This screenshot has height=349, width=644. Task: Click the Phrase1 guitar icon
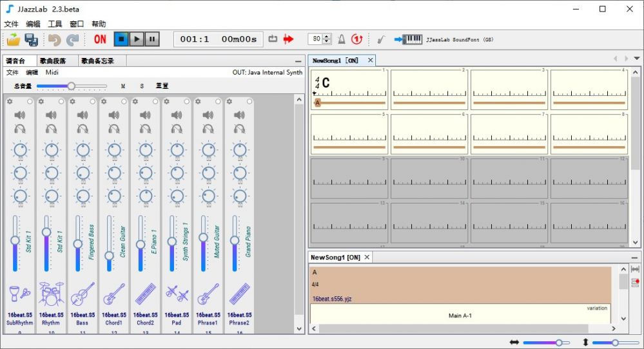pyautogui.click(x=208, y=294)
